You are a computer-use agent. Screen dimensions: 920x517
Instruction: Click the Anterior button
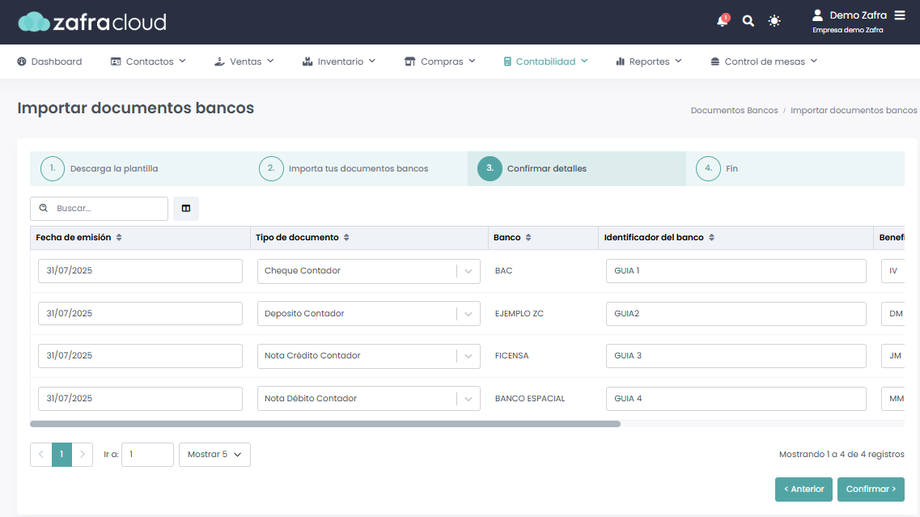(803, 489)
